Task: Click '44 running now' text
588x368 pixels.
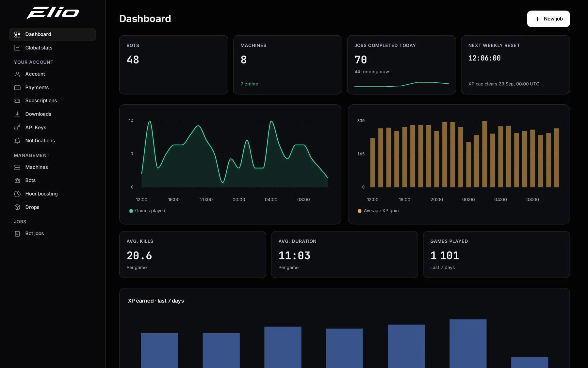Action: coord(371,72)
